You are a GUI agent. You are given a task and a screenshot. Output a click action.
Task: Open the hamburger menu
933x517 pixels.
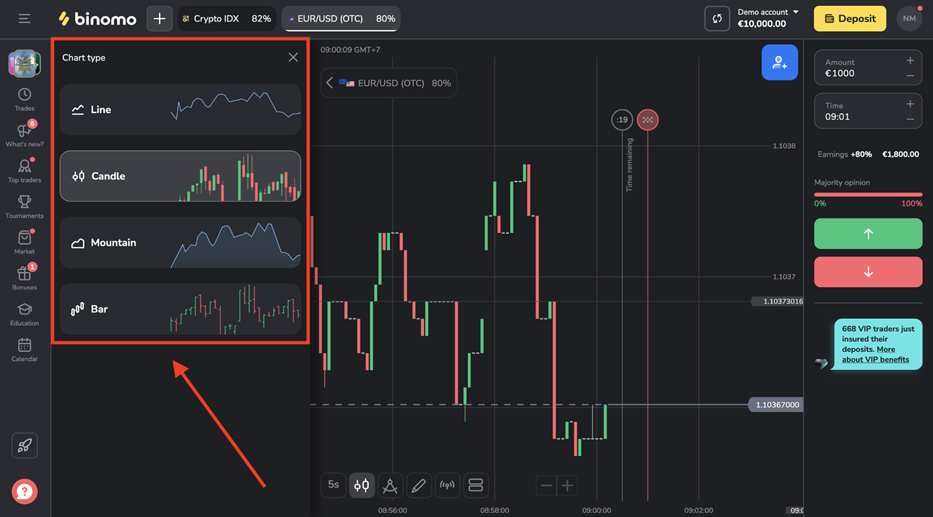point(24,18)
